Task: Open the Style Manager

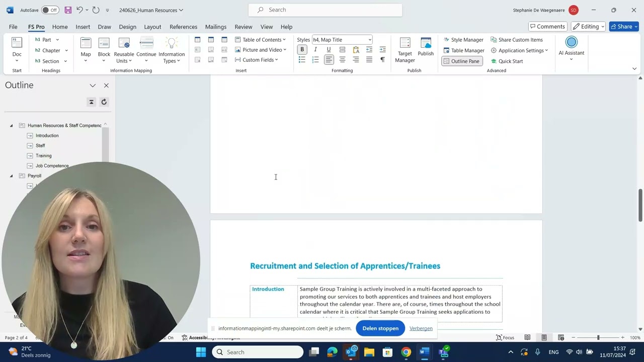Action: tap(463, 40)
